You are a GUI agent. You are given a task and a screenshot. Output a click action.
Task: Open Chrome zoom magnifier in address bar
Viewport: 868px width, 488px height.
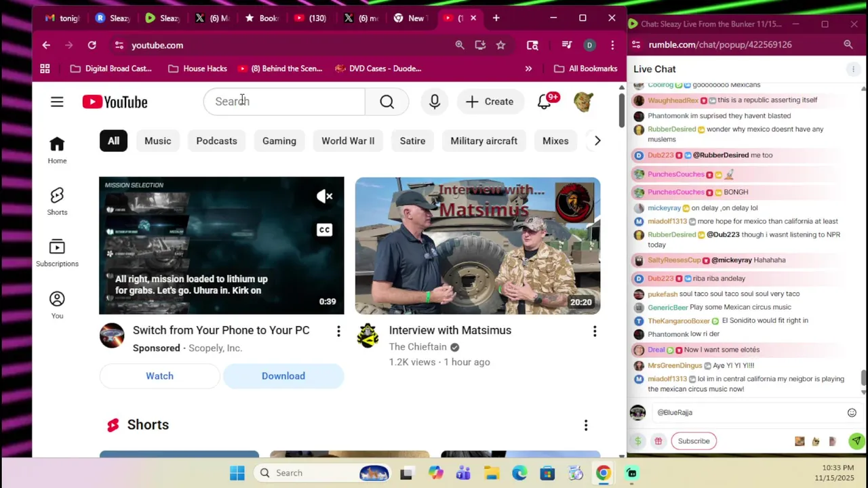pyautogui.click(x=460, y=45)
